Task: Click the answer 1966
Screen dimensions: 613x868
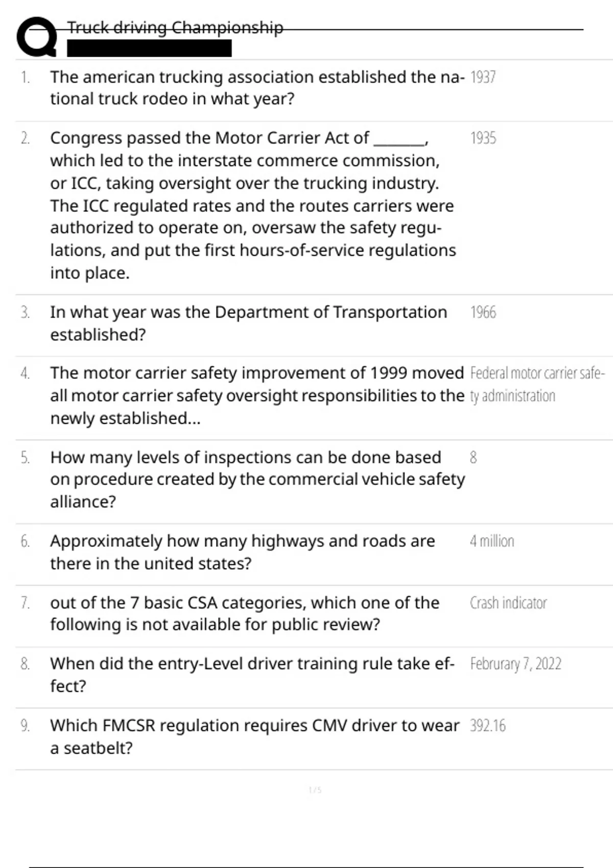Action: pos(483,312)
